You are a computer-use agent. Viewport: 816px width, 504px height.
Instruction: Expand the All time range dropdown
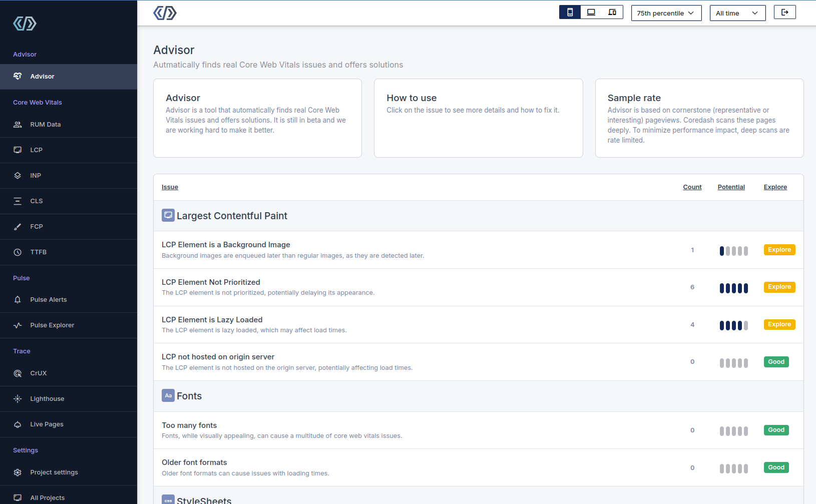737,13
